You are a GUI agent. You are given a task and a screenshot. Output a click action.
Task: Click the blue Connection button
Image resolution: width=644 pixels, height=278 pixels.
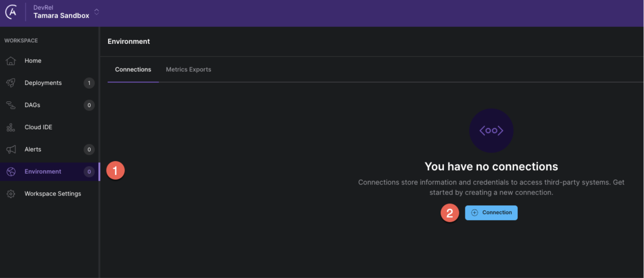click(x=491, y=213)
